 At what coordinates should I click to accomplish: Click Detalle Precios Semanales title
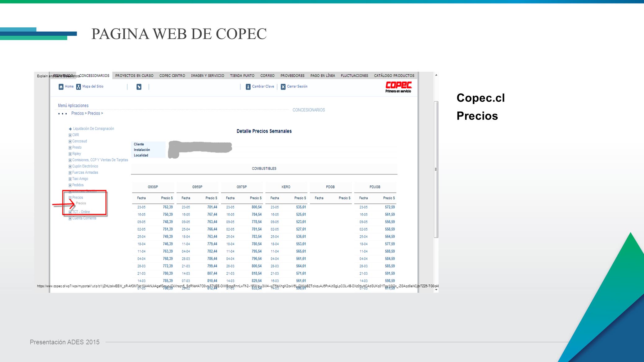point(264,131)
